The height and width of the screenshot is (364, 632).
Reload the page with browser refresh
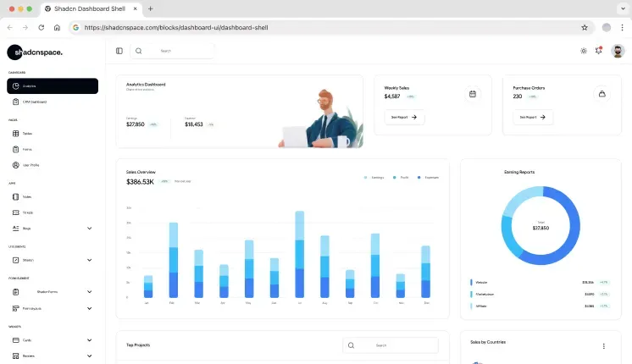point(41,27)
